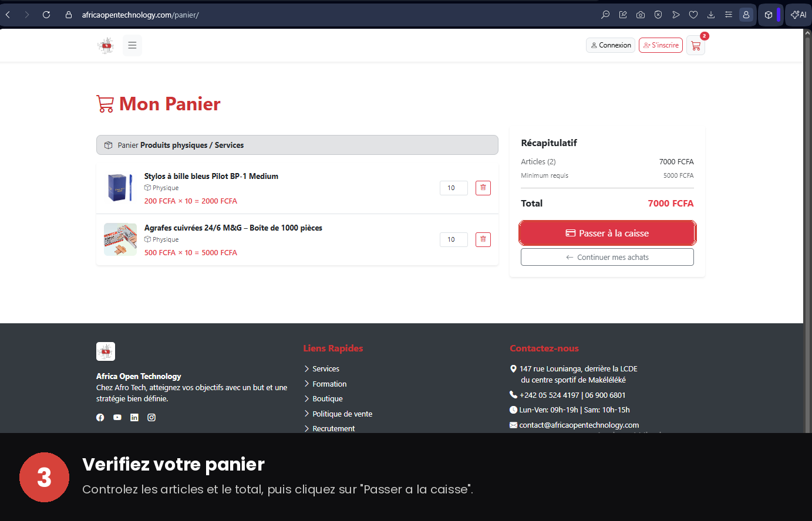Go back to the previous page
The width and height of the screenshot is (812, 521).
pyautogui.click(x=8, y=15)
